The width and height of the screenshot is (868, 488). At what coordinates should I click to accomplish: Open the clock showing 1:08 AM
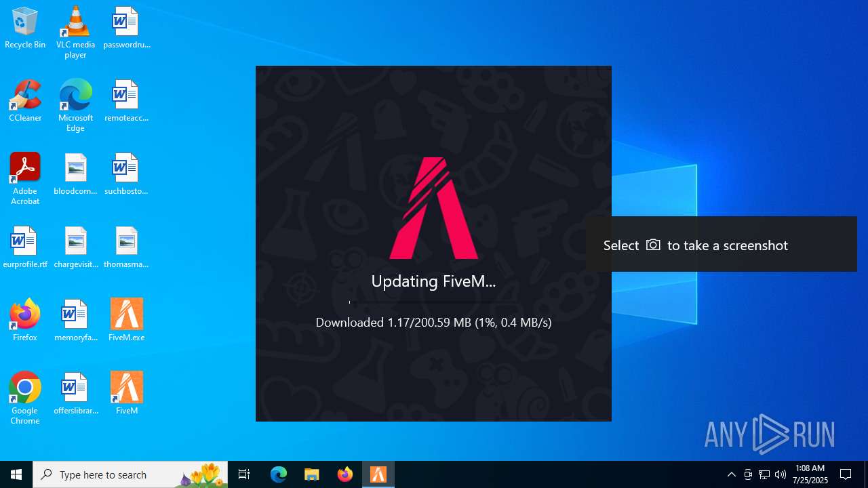810,474
